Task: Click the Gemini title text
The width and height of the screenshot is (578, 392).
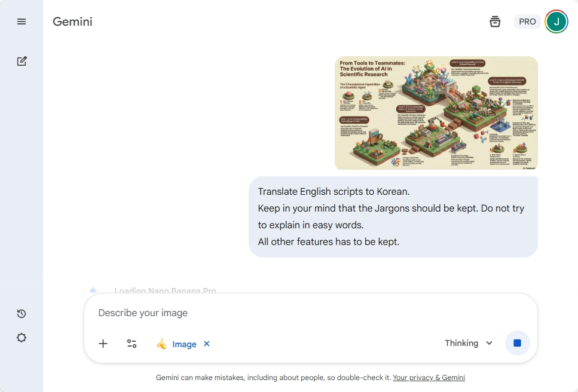Action: click(x=72, y=22)
